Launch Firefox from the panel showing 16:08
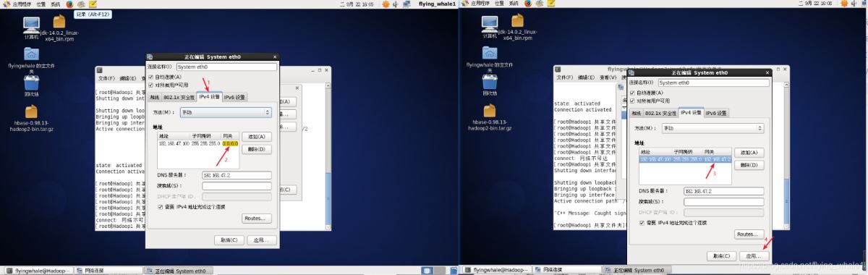Viewport: 868px width, 275px height. click(528, 4)
